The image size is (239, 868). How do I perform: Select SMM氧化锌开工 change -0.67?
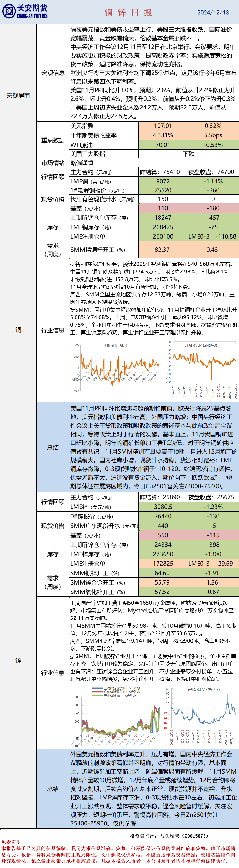[x=213, y=592]
